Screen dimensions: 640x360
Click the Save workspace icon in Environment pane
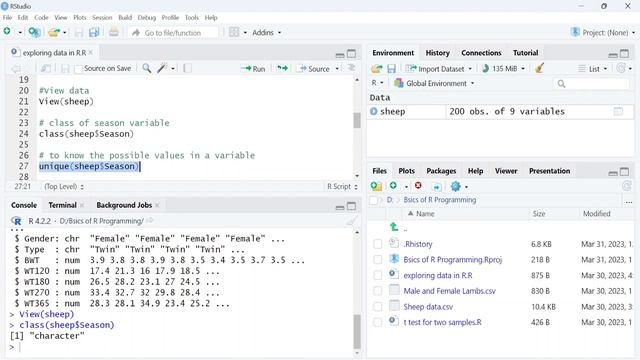[x=391, y=69]
